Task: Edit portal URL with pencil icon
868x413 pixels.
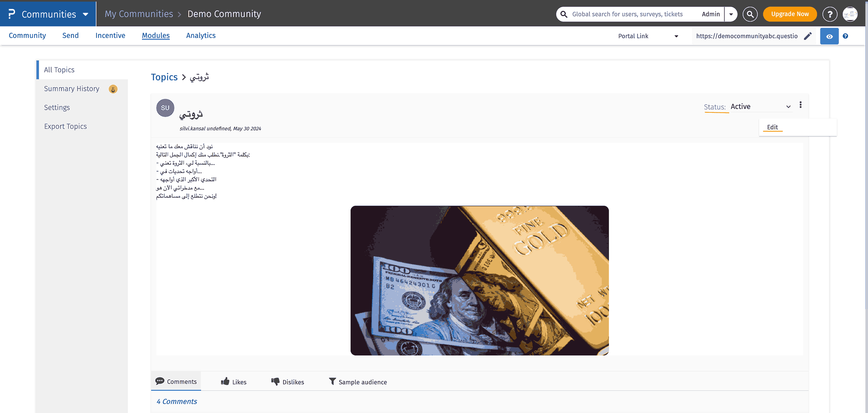Action: pyautogui.click(x=808, y=36)
